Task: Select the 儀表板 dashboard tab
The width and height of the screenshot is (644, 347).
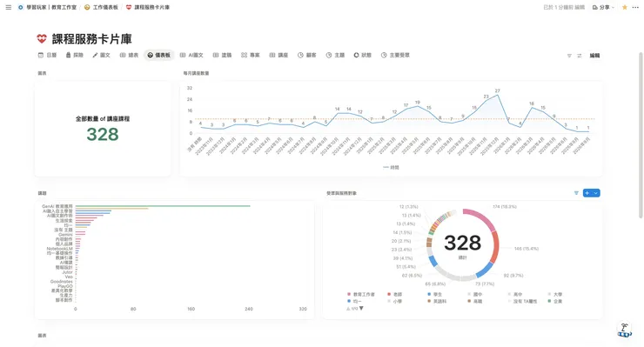Action: (158, 55)
